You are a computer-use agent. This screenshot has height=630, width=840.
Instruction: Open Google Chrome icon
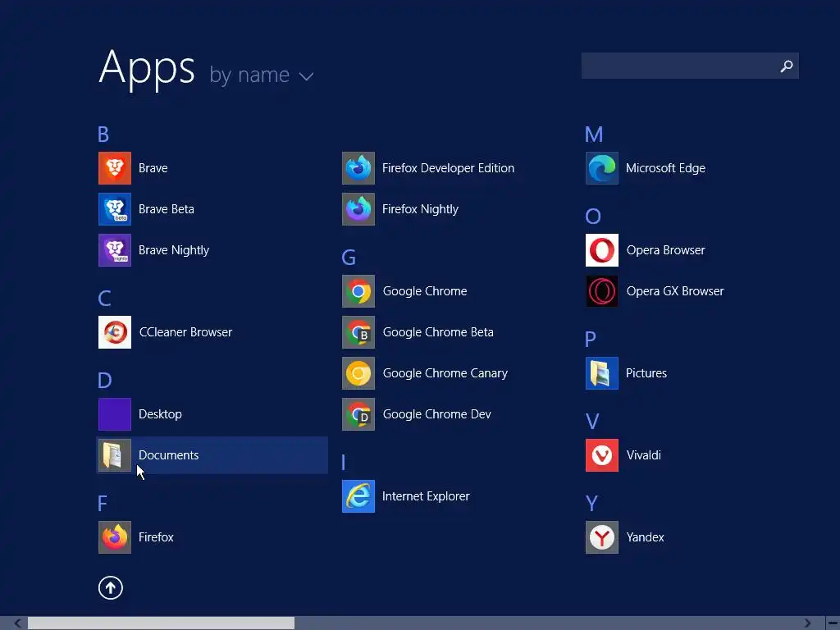pos(358,291)
